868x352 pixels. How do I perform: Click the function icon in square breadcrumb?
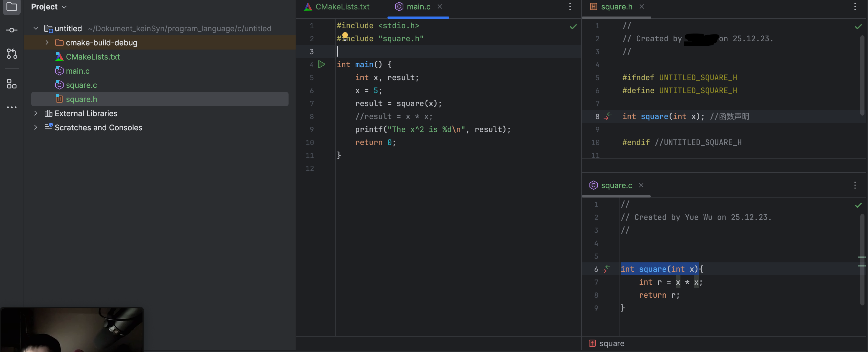click(x=592, y=343)
